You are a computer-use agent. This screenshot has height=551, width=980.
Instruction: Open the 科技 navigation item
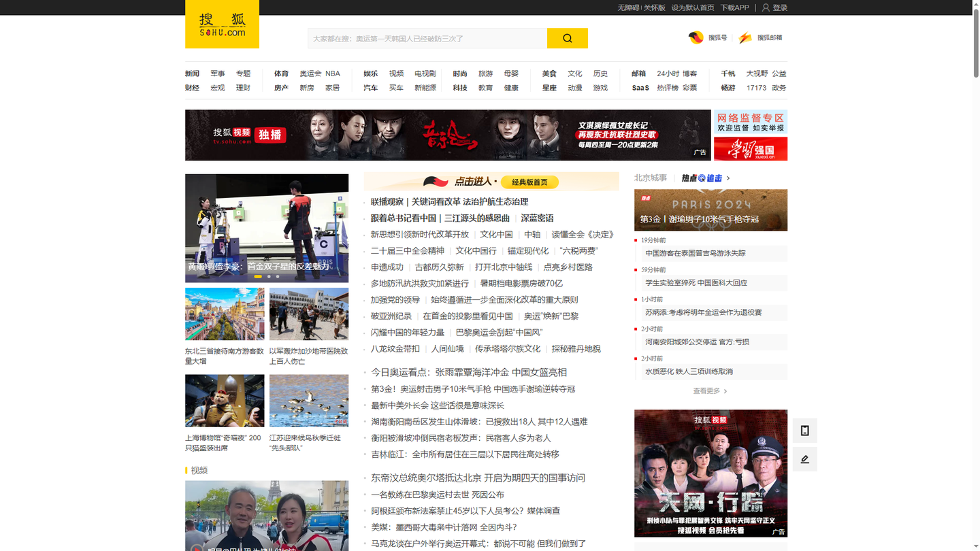460,88
